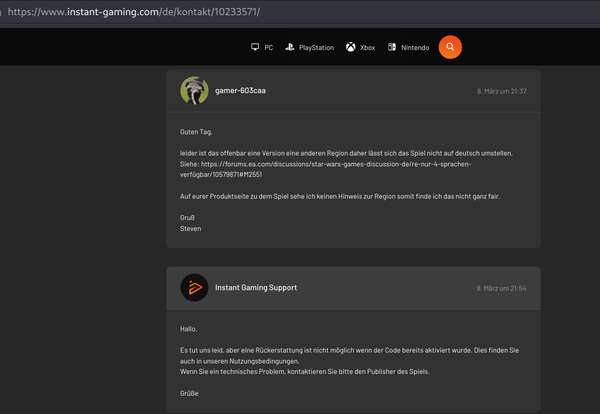The height and width of the screenshot is (414, 600).
Task: Click the Steven signature in first message
Action: click(x=191, y=228)
